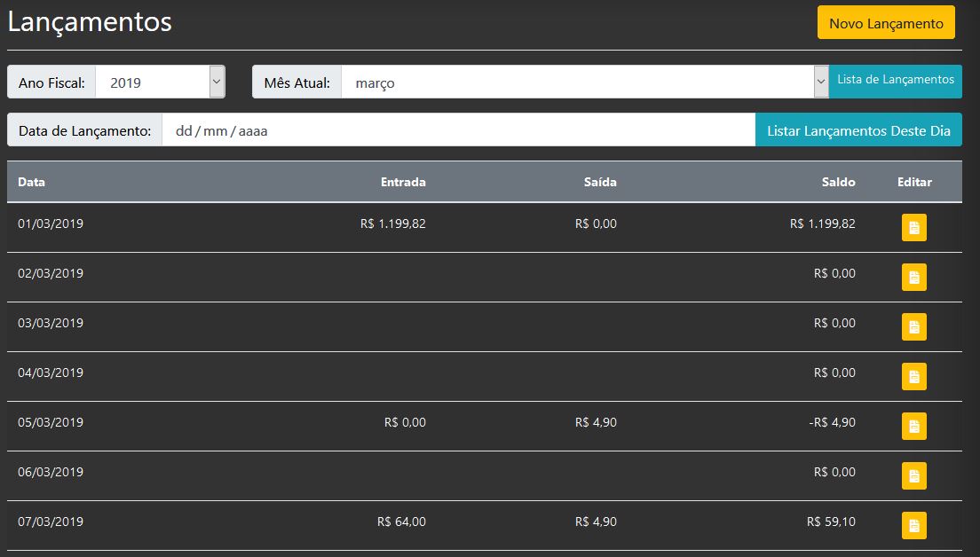Focus the Data de Lançamento date field
Screen dimensions: 980x557
[x=457, y=130]
